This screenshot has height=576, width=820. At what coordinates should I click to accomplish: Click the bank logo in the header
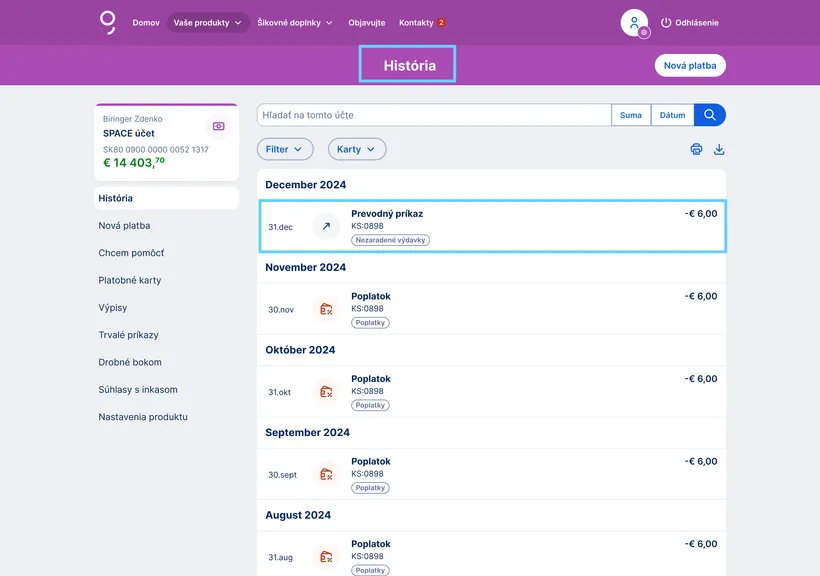point(107,22)
